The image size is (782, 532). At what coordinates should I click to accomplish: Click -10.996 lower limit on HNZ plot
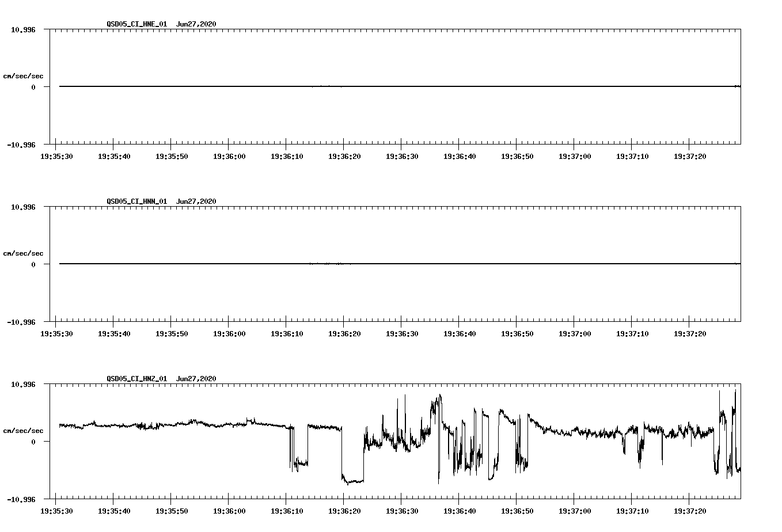[x=21, y=499]
